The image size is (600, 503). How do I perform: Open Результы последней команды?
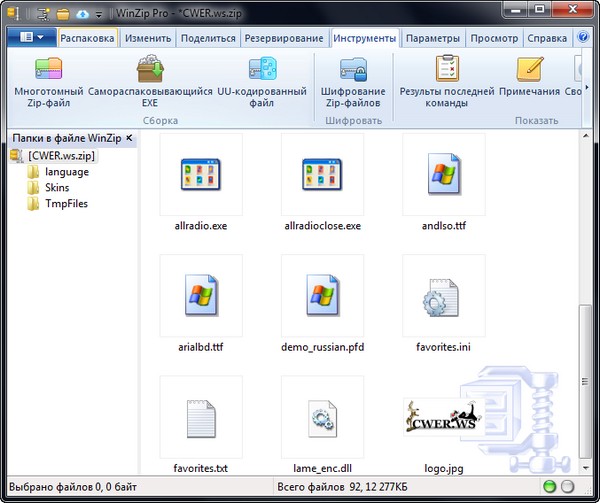447,70
